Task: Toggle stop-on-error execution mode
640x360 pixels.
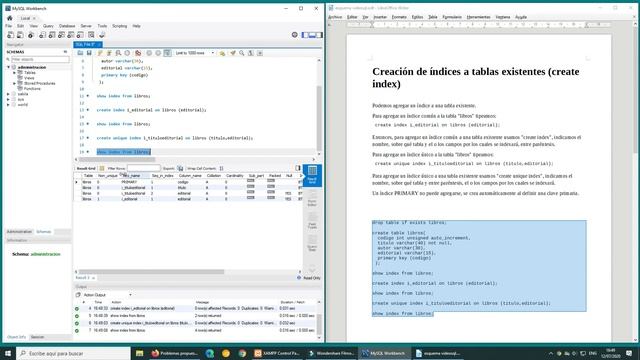Action: coord(138,53)
